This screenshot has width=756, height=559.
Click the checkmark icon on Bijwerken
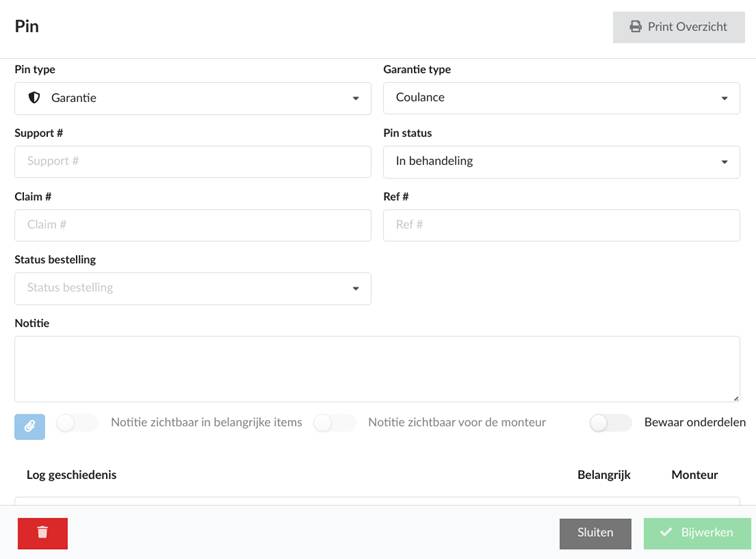[665, 533]
